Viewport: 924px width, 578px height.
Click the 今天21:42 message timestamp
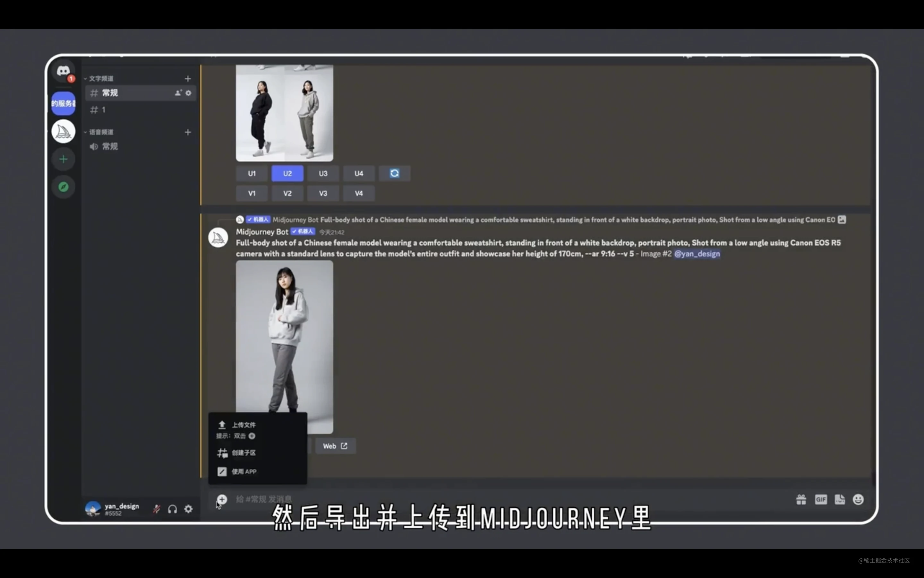coord(331,232)
